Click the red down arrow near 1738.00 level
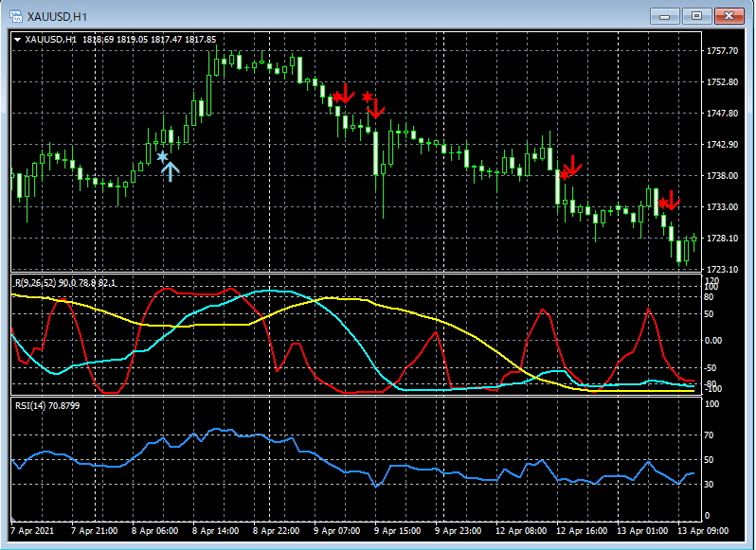This screenshot has width=756, height=550. pos(572,165)
